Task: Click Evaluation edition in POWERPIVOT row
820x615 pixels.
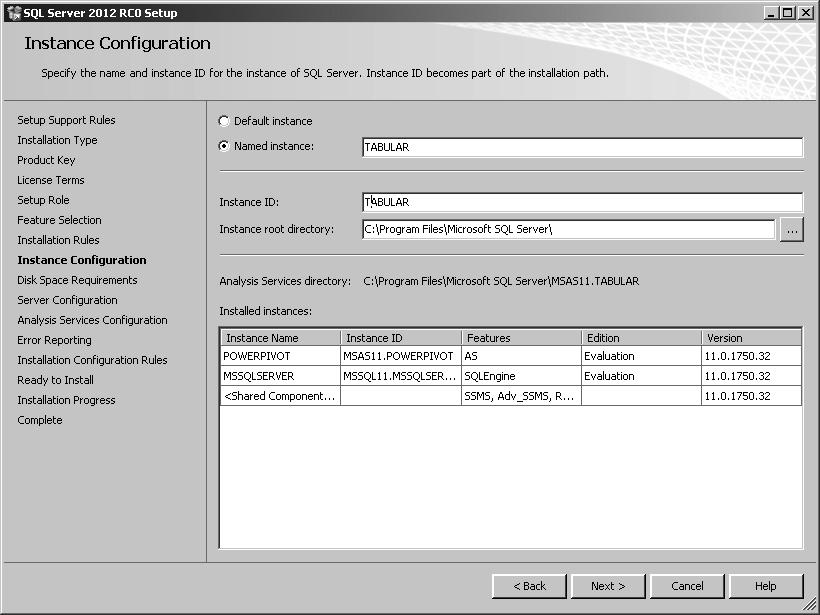Action: tap(641, 356)
